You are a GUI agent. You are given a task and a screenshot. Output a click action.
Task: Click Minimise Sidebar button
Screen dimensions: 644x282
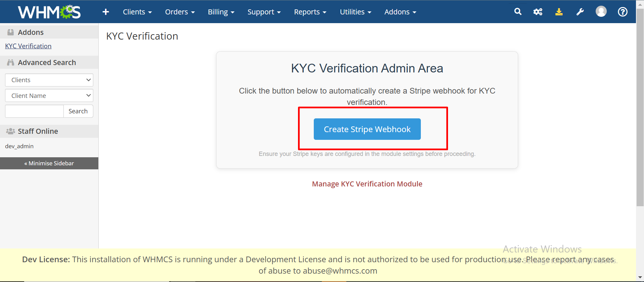(49, 163)
